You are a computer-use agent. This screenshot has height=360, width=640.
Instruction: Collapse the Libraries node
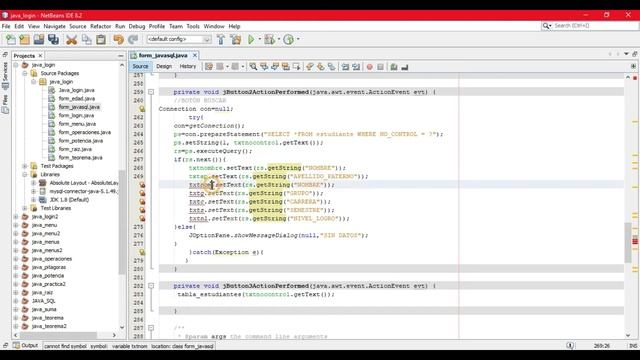point(25,175)
